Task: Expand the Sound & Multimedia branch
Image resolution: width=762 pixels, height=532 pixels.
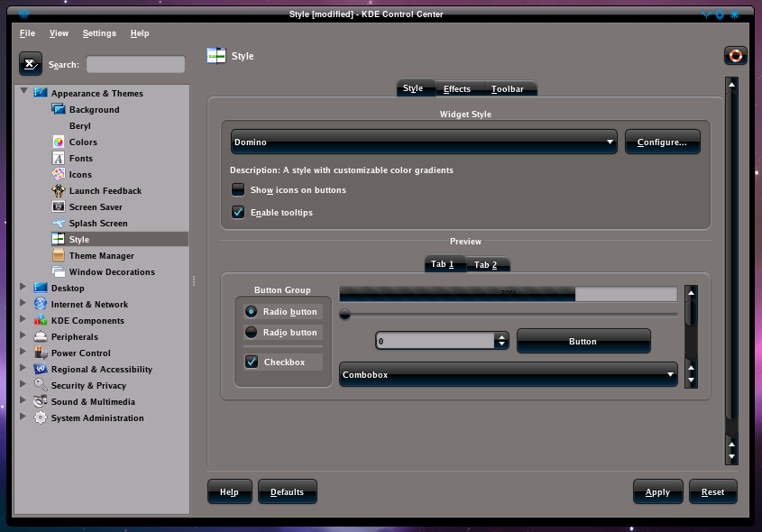Action: click(x=23, y=399)
